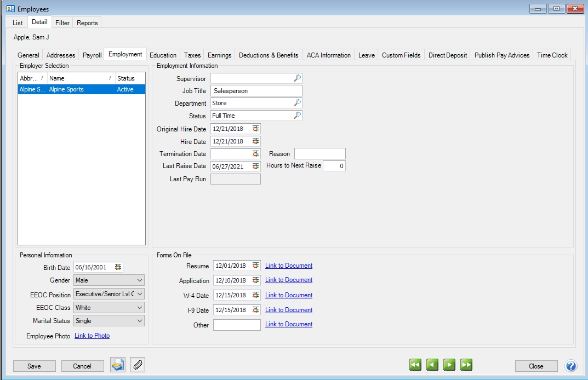Open the Birth Date calendar picker
The width and height of the screenshot is (588, 380).
(x=118, y=267)
